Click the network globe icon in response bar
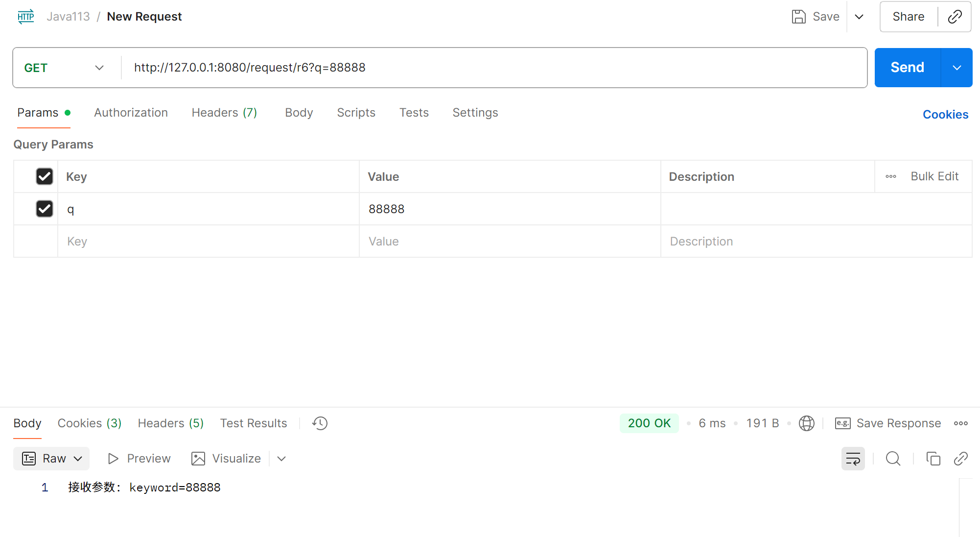Image resolution: width=980 pixels, height=537 pixels. tap(806, 423)
